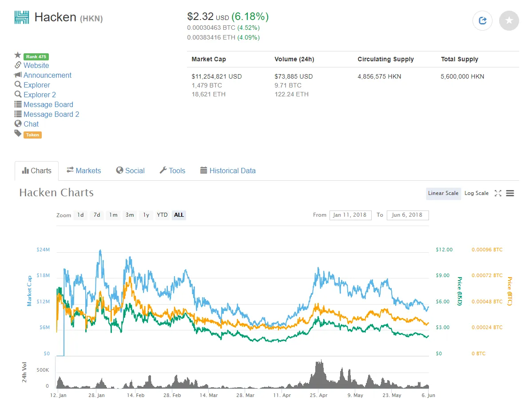Click the orange Token badge

coord(32,135)
